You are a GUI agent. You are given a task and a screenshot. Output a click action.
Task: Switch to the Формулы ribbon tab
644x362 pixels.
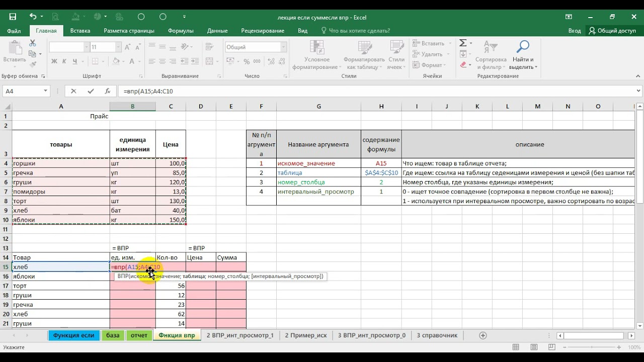click(181, 31)
